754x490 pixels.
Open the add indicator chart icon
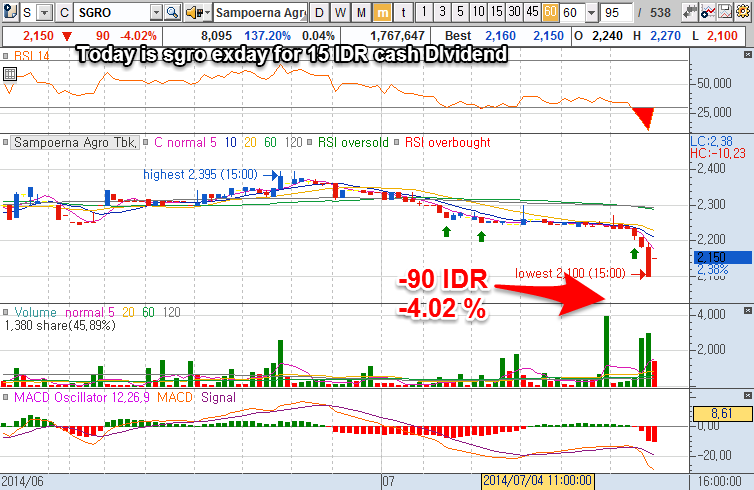tap(708, 12)
